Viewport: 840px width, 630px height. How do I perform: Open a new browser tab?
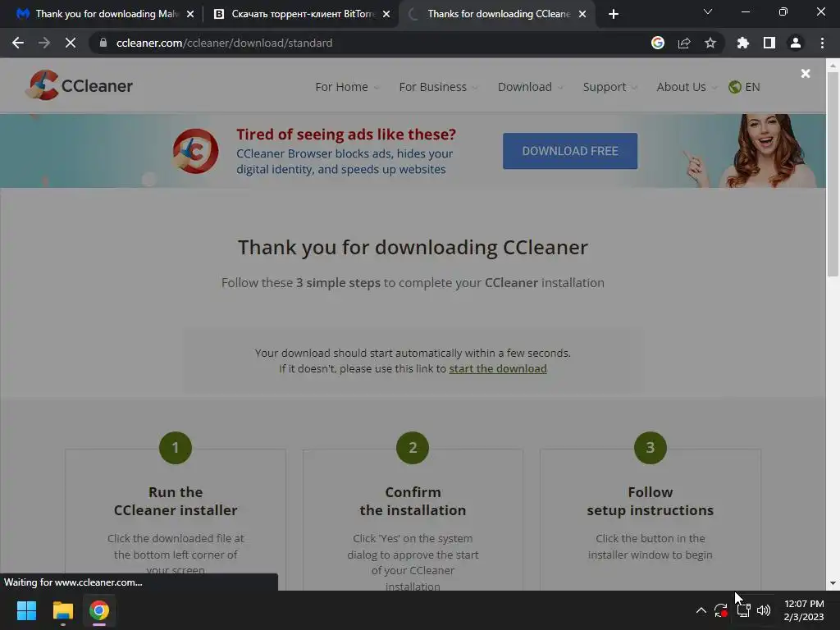tap(614, 14)
